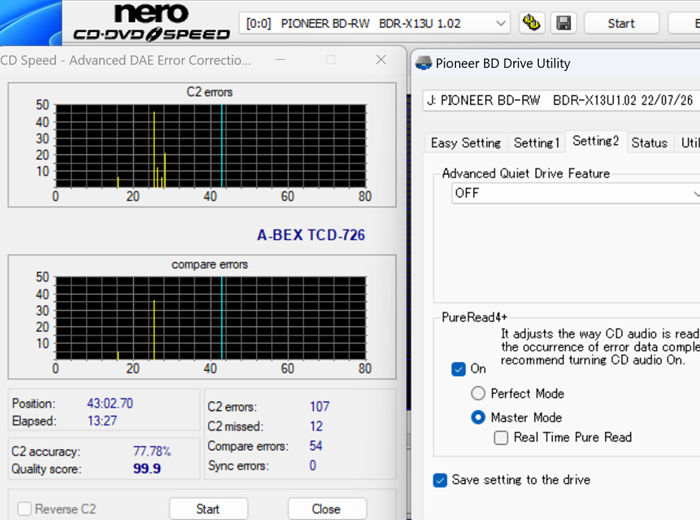Click the C2 accuracy value 77.78%

[x=152, y=451]
